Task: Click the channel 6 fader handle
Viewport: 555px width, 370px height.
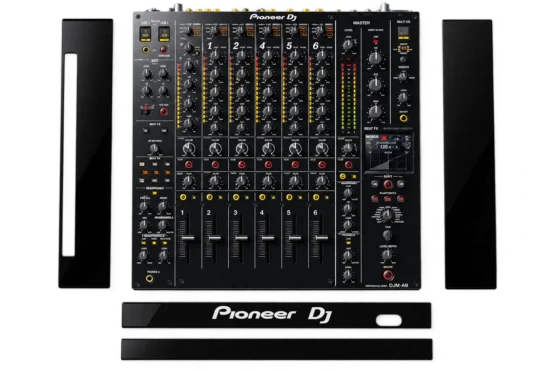Action: point(322,238)
